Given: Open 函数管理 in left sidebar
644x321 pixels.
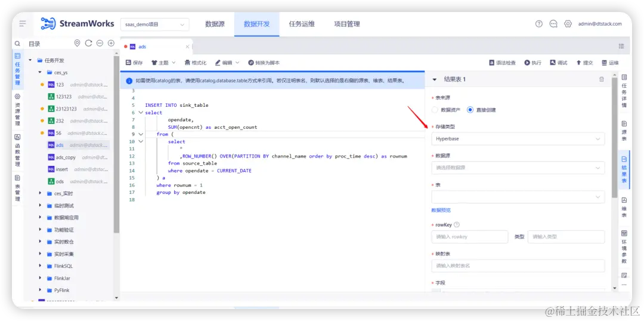Looking at the screenshot, I should (17, 150).
